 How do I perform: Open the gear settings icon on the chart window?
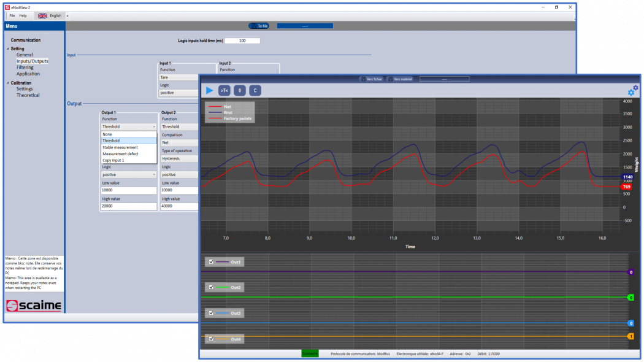point(632,89)
